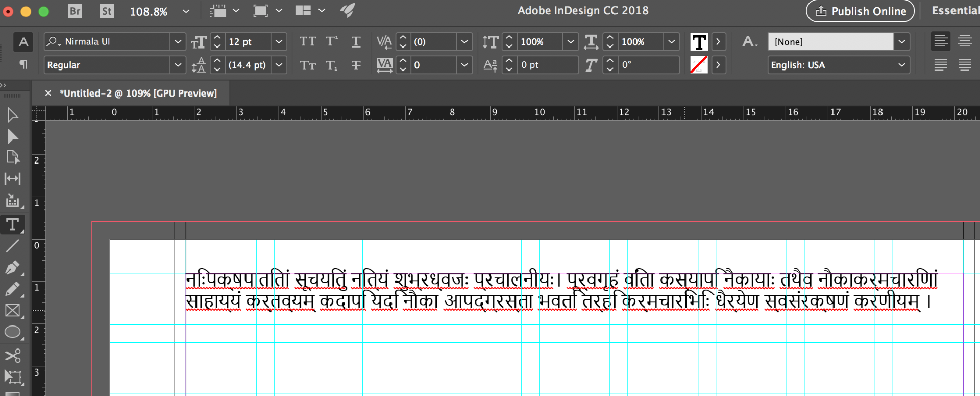Expand the font family dropdown arrow
Screen dimensions: 980x396
click(178, 42)
